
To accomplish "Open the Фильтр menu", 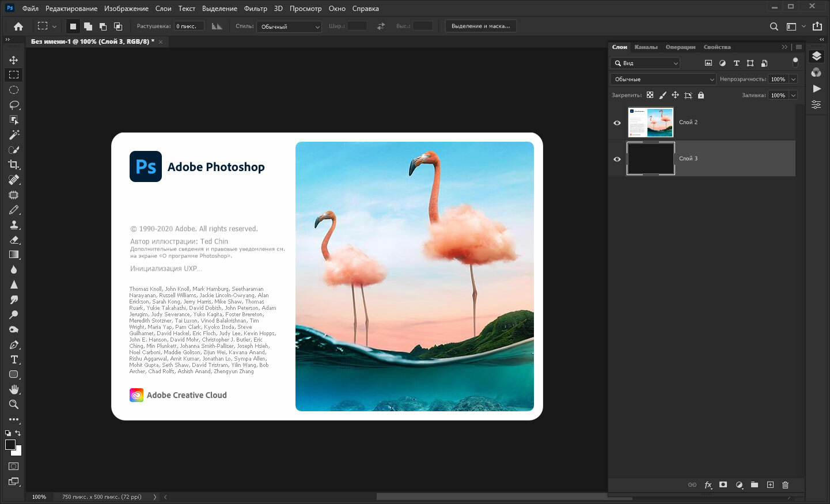I will point(256,9).
